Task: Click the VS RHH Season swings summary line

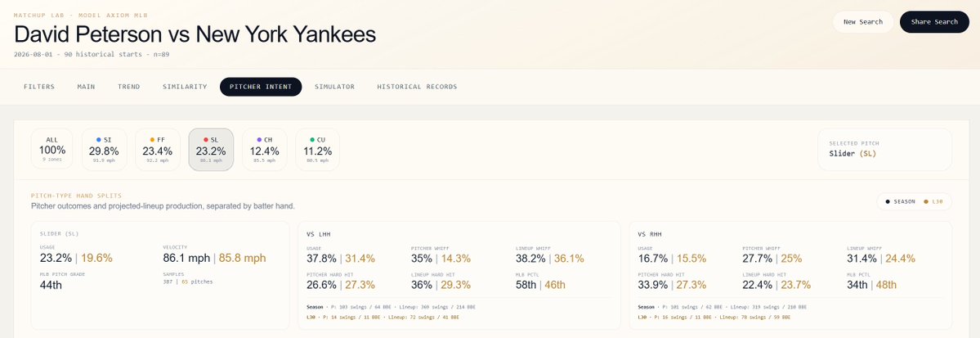Action: pos(723,308)
